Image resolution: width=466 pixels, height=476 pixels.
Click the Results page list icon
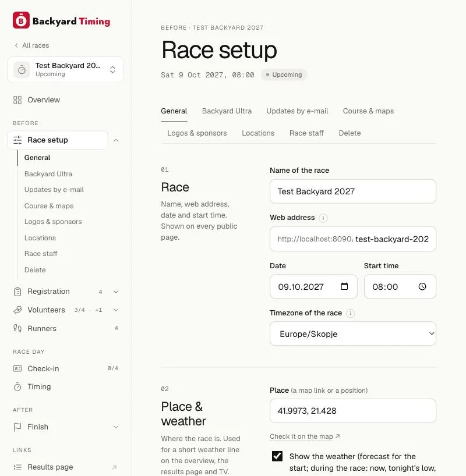[17, 467]
